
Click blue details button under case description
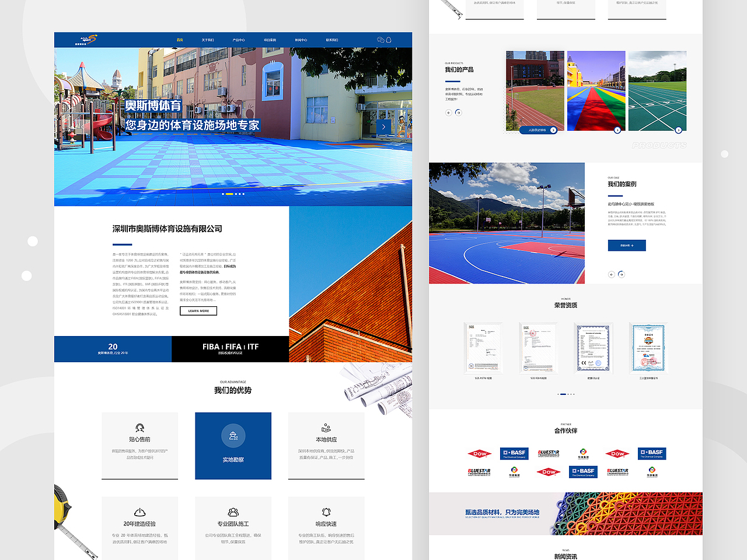point(627,246)
